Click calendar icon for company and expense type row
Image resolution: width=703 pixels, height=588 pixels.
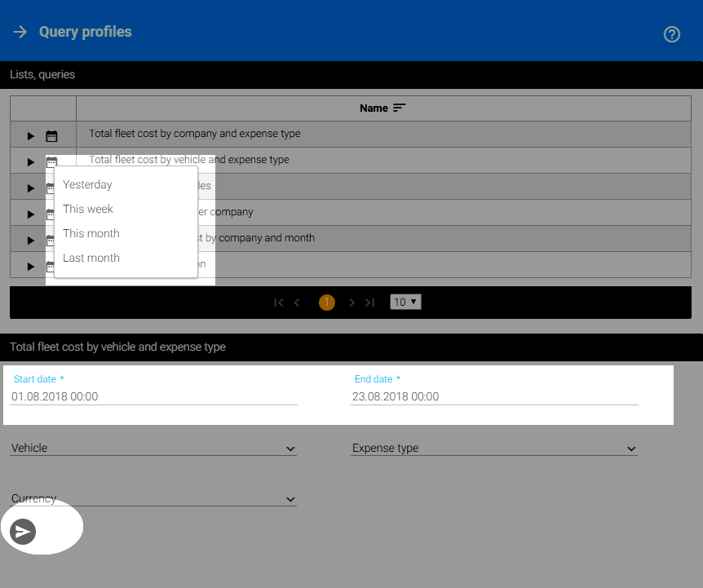pyautogui.click(x=51, y=136)
